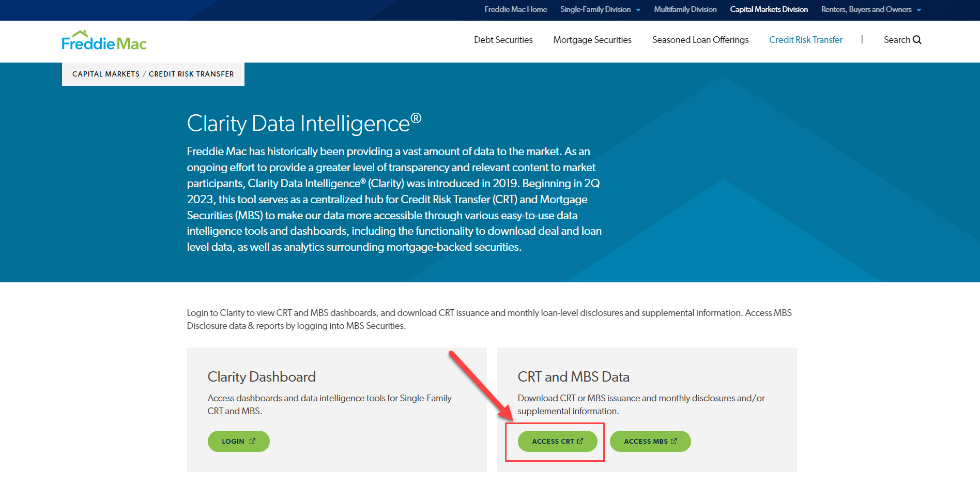The width and height of the screenshot is (980, 484).
Task: Click the Clarity Dashboard card title
Action: [262, 377]
